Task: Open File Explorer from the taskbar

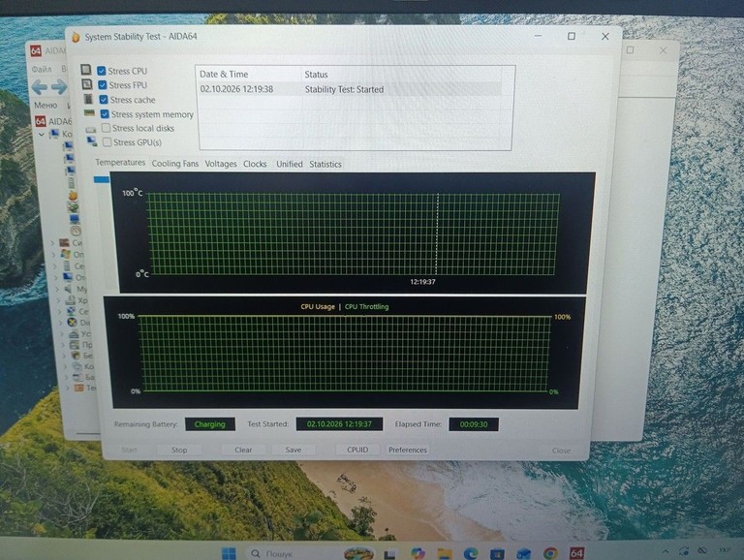Action: [445, 553]
